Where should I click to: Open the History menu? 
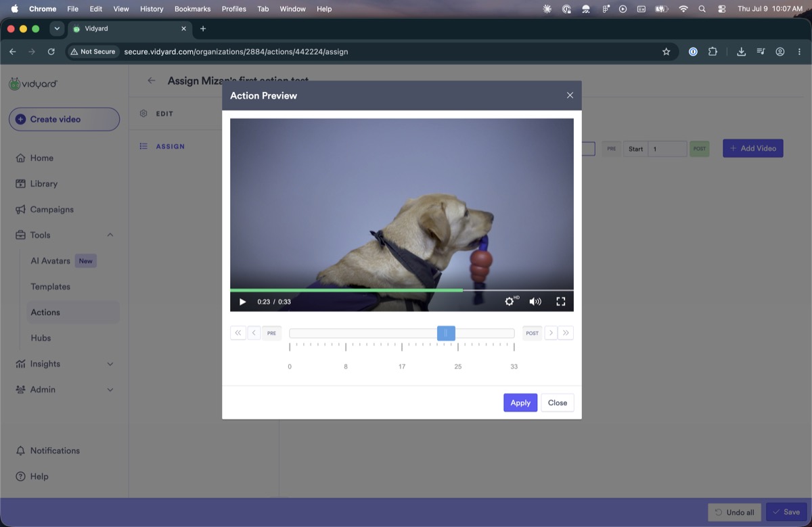click(x=152, y=9)
